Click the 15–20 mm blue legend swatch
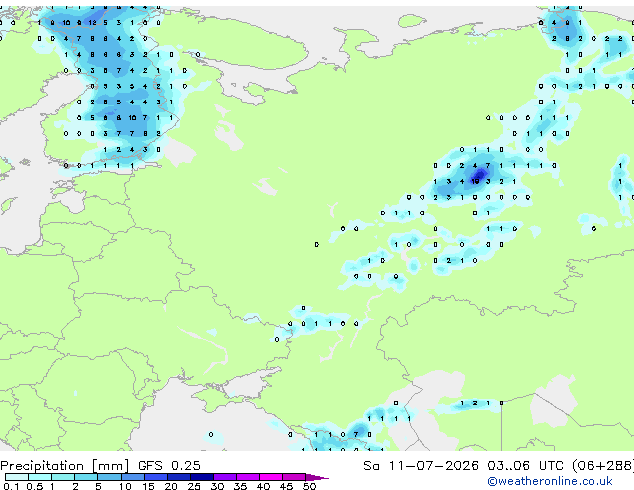The image size is (634, 490). click(x=155, y=477)
